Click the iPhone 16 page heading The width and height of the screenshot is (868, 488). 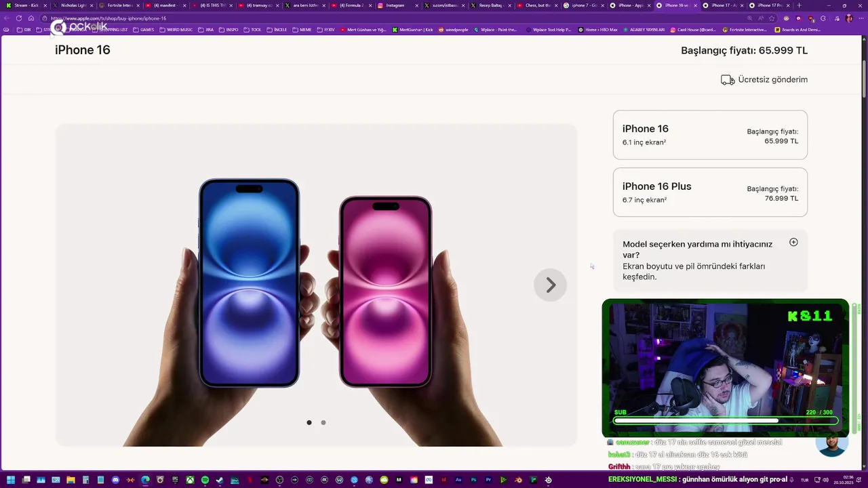[83, 50]
